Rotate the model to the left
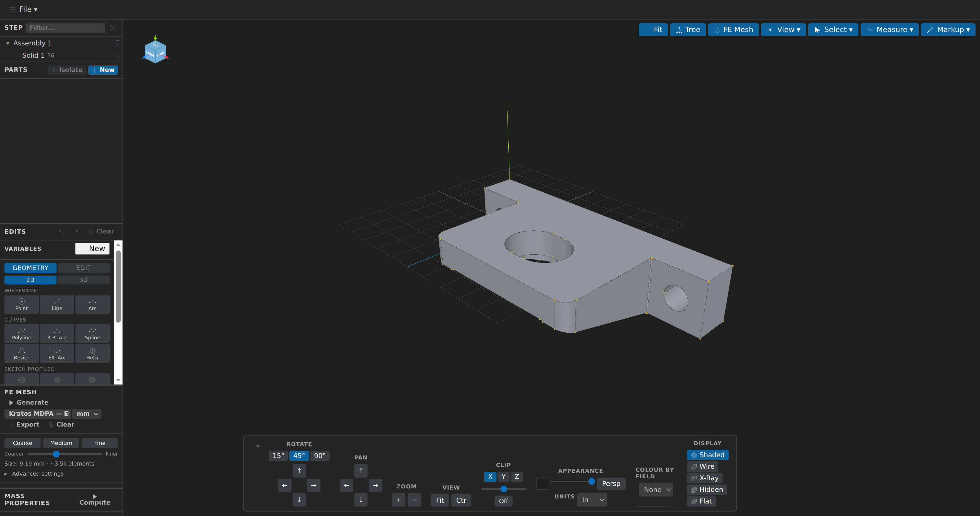The height and width of the screenshot is (516, 980). click(285, 485)
